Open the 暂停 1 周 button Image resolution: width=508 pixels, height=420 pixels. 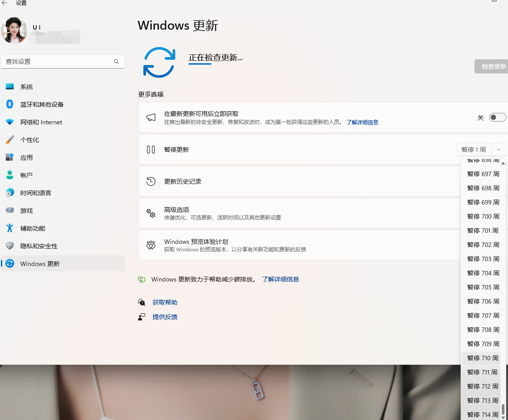(473, 150)
